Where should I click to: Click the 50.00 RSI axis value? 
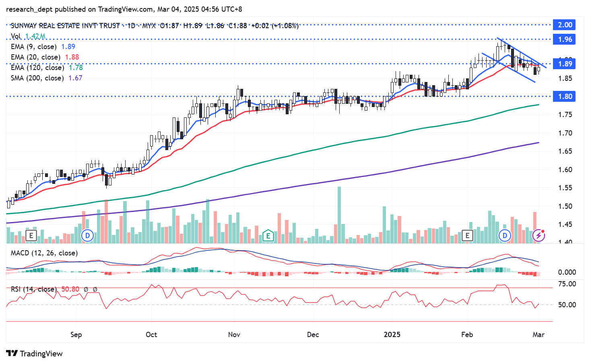click(x=567, y=305)
